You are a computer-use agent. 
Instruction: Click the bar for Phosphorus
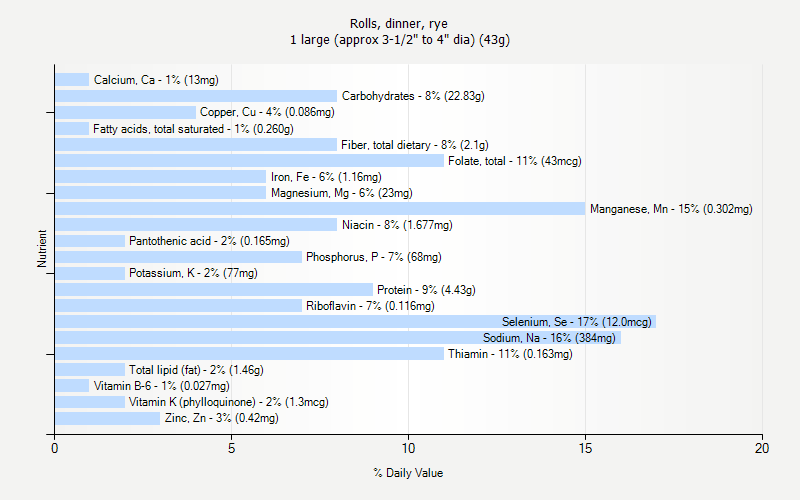pos(179,257)
